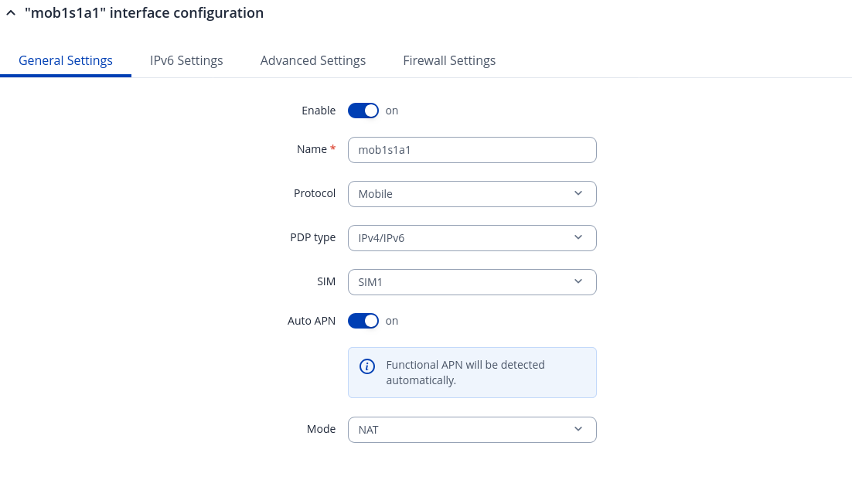Click the SIM1 dropdown arrow icon
852x504 pixels.
[578, 281]
